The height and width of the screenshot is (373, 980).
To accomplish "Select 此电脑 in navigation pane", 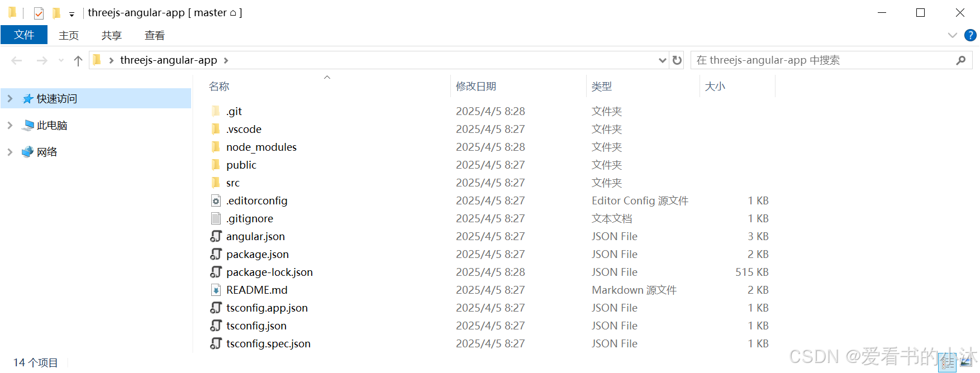I will (52, 126).
